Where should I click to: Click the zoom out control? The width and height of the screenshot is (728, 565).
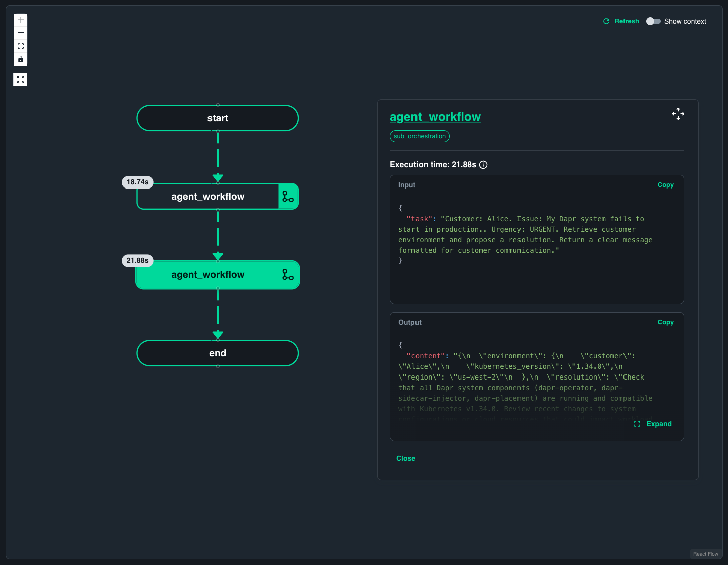tap(20, 32)
